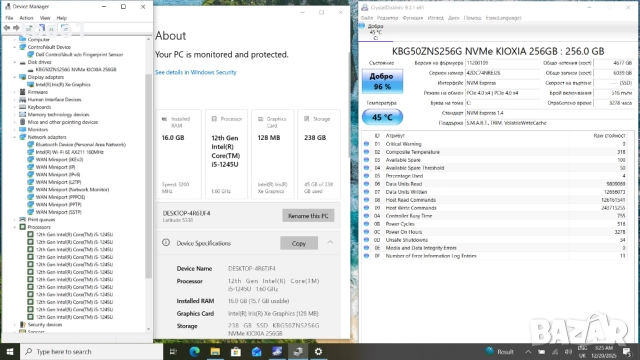The height and width of the screenshot is (360, 640).
Task: Select Composite Temperature attribute row
Action: [x=495, y=152]
